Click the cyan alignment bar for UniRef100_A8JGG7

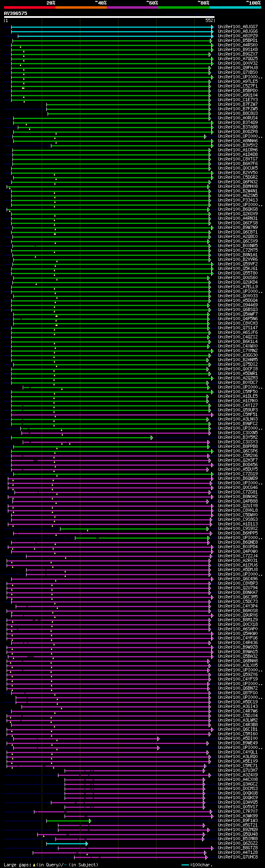(x=112, y=27)
